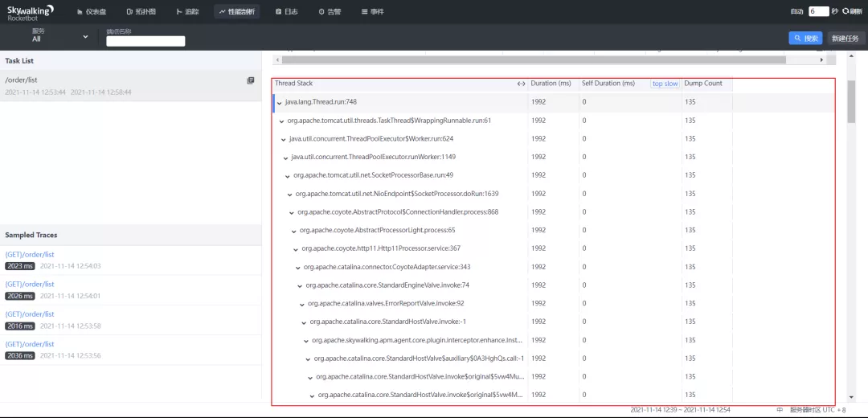Click the footer time range 2021-11-14 12:39
Image resolution: width=868 pixels, height=418 pixels.
[681, 410]
